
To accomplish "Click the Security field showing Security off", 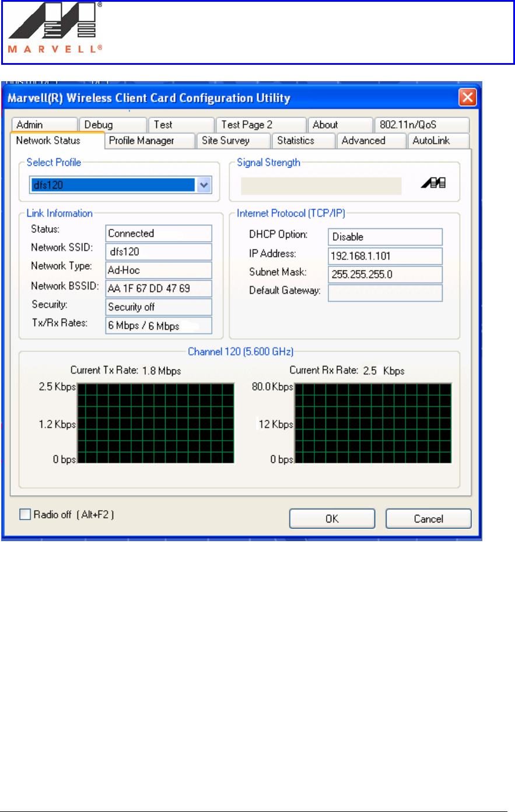I will point(159,307).
